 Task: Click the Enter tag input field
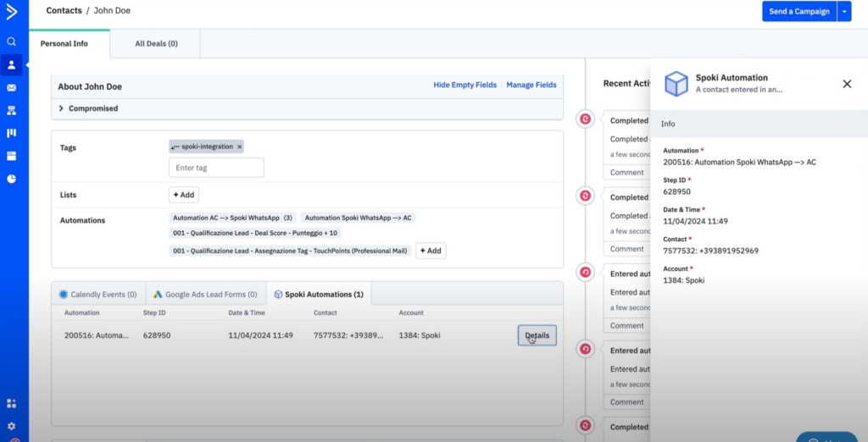[x=216, y=168]
